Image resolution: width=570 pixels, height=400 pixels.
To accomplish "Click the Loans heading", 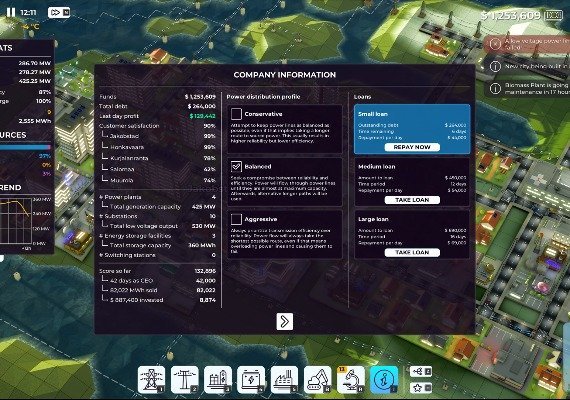I will tap(362, 97).
